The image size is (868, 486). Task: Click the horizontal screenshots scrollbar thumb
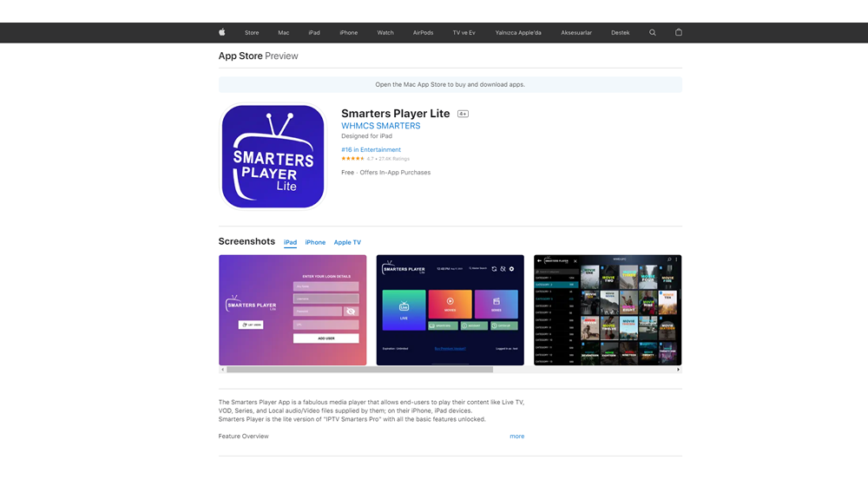(360, 369)
